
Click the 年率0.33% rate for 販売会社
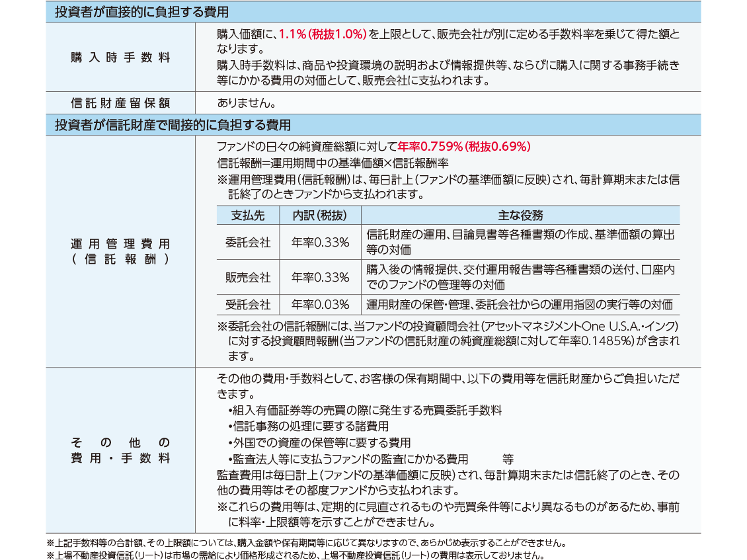pos(320,278)
